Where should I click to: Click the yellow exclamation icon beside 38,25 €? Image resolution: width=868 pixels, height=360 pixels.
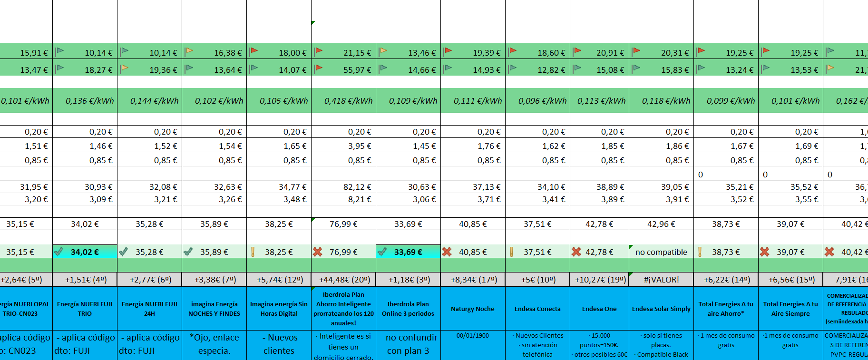click(x=253, y=252)
